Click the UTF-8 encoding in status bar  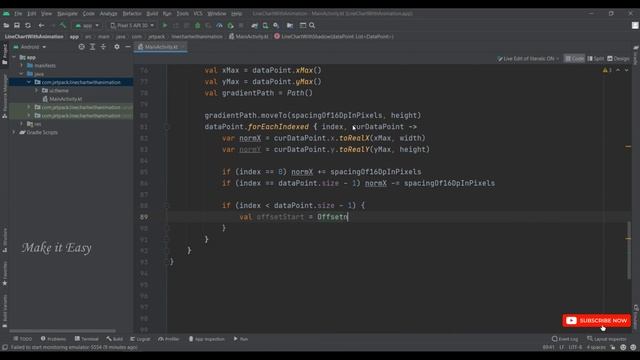(575, 347)
